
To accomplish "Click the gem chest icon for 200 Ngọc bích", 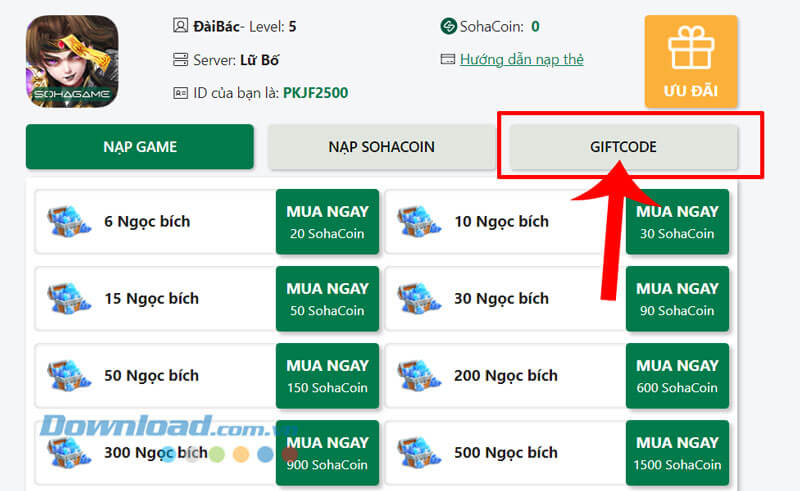I will (419, 376).
